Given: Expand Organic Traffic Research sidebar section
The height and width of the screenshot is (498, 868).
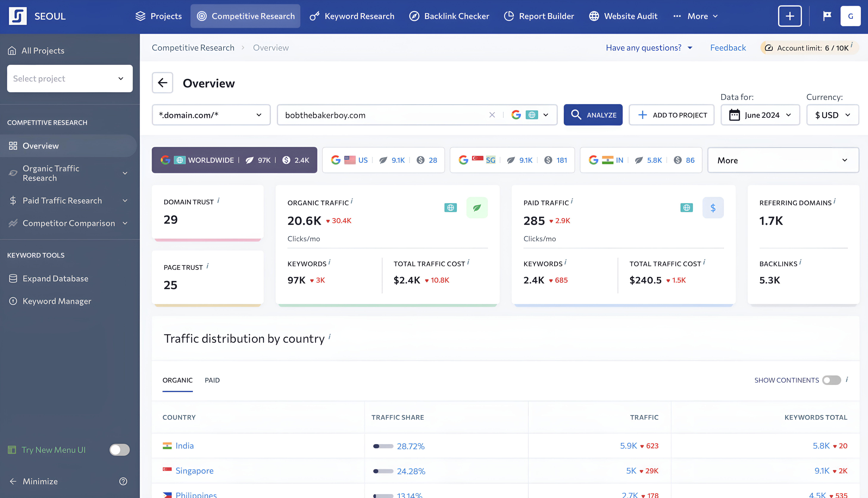Looking at the screenshot, I should (x=68, y=173).
